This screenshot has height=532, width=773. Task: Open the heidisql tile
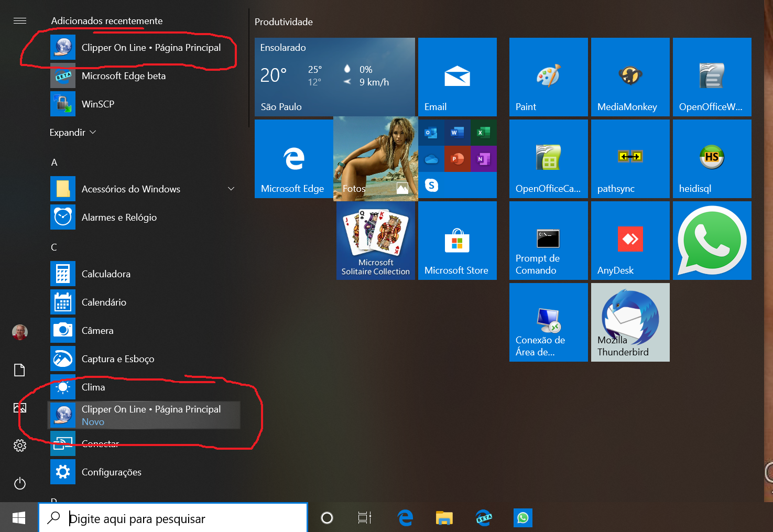[712, 159]
